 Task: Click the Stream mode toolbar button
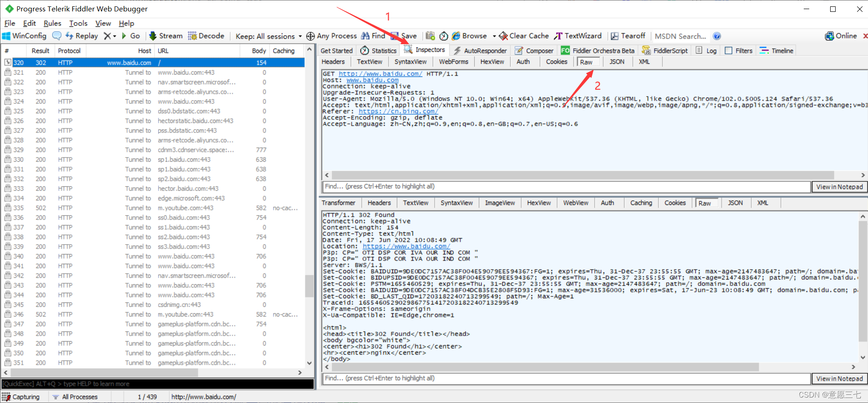pos(166,36)
